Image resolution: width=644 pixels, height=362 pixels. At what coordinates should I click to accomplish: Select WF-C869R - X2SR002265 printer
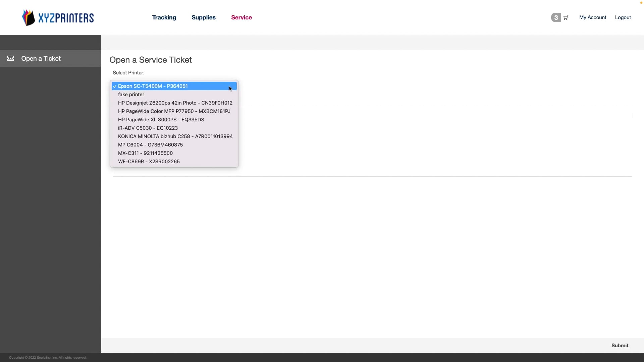coord(149,161)
